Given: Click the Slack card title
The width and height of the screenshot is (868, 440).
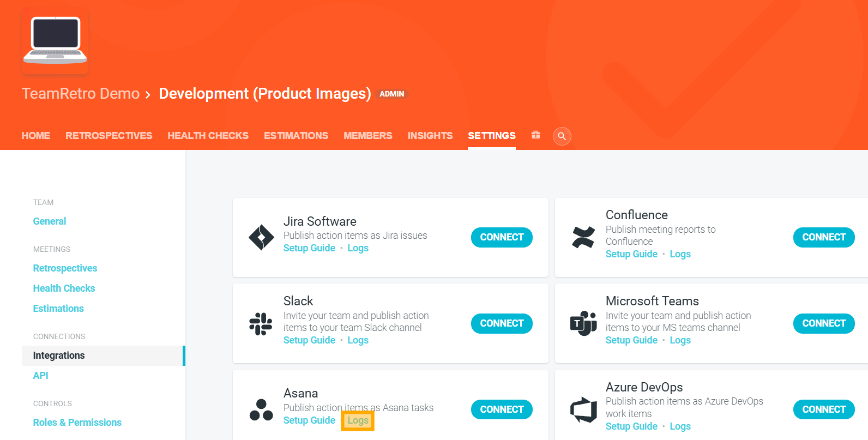Looking at the screenshot, I should coord(298,301).
